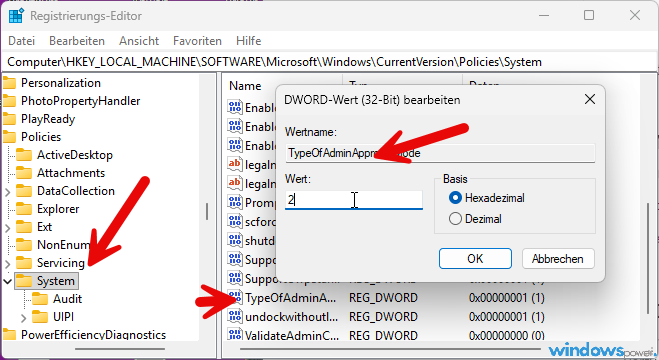Screen dimensions: 659x360
Task: Select the ActiveDesktop tree label
Action: point(75,155)
